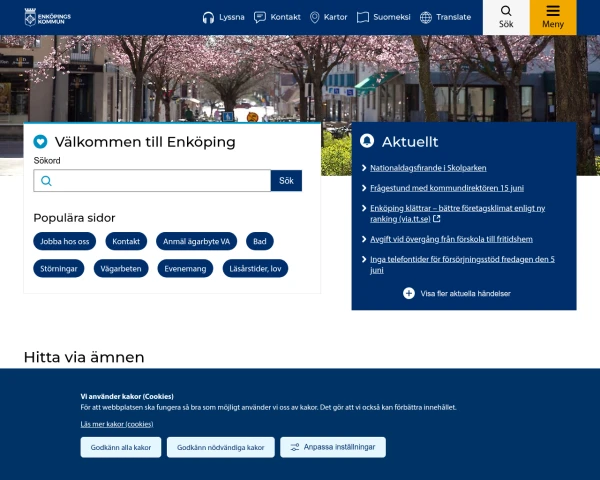
Task: Open Kartor via the map pin icon
Action: [315, 18]
